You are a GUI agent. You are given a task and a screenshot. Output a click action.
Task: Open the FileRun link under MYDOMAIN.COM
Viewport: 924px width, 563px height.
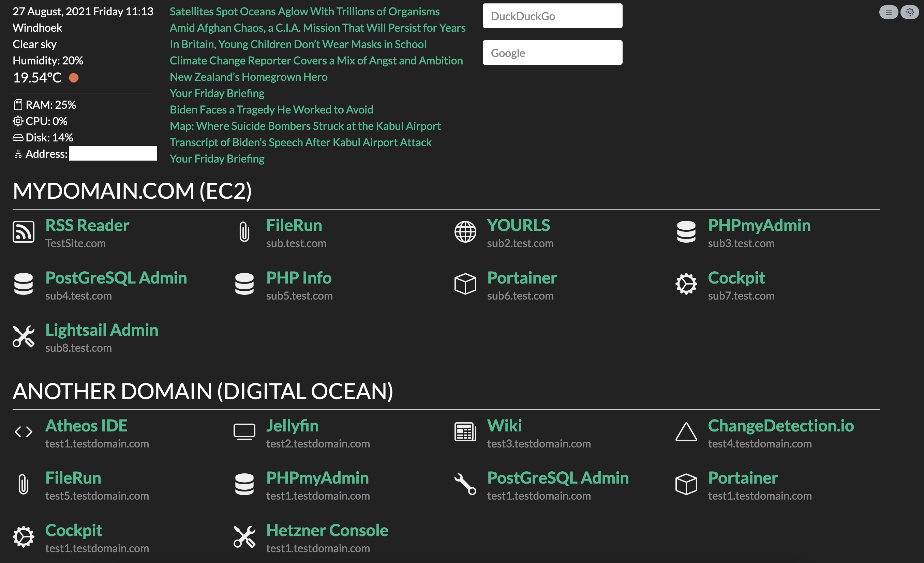(294, 225)
